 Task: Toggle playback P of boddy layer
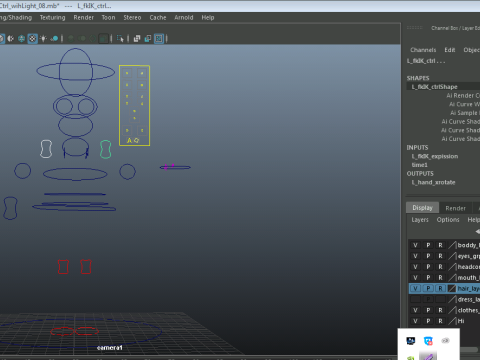coord(428,245)
